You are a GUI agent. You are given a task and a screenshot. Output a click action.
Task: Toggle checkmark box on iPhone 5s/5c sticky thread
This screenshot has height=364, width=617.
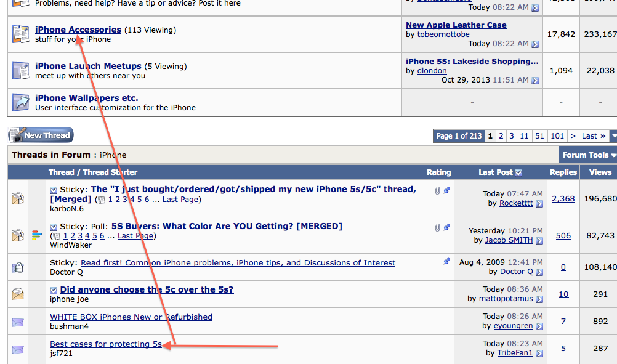pos(54,190)
